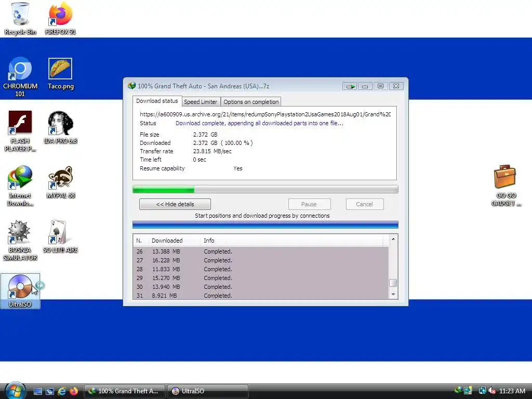Image resolution: width=532 pixels, height=399 pixels.
Task: Click the colorful squares tray icon
Action: tap(468, 391)
